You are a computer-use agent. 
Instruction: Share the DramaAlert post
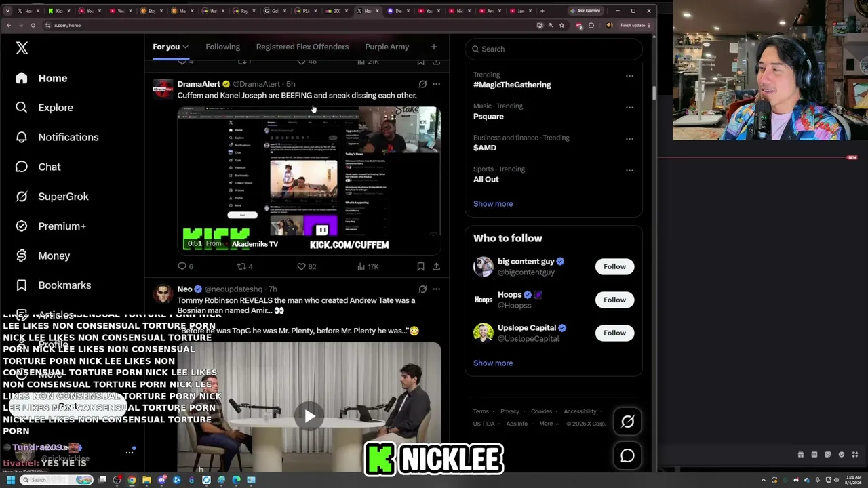(x=436, y=266)
